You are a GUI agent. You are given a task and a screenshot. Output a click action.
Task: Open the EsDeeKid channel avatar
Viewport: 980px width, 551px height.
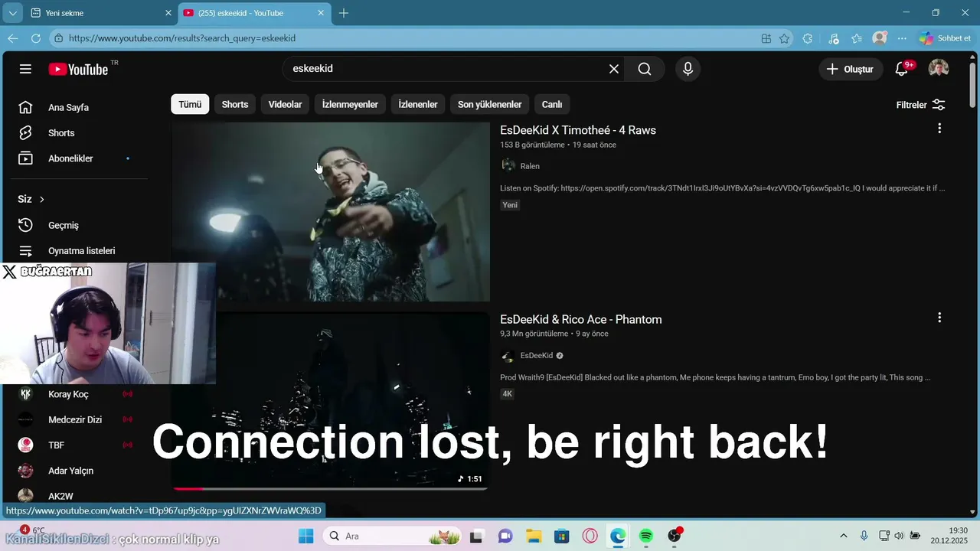pyautogui.click(x=508, y=356)
